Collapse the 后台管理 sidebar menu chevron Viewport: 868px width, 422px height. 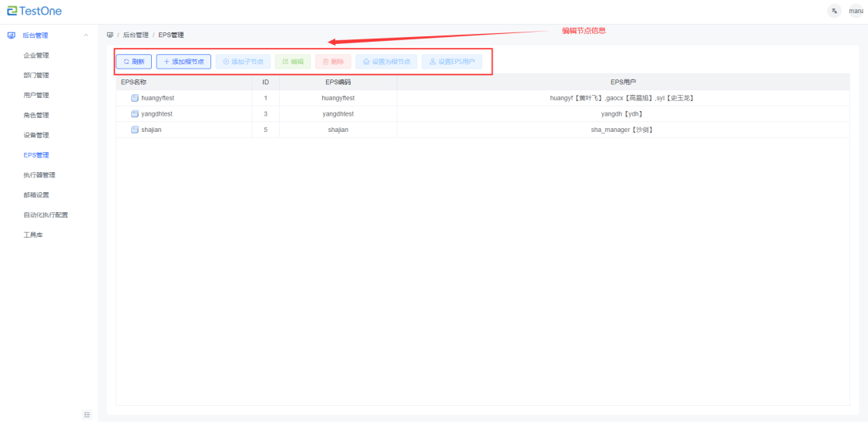85,35
